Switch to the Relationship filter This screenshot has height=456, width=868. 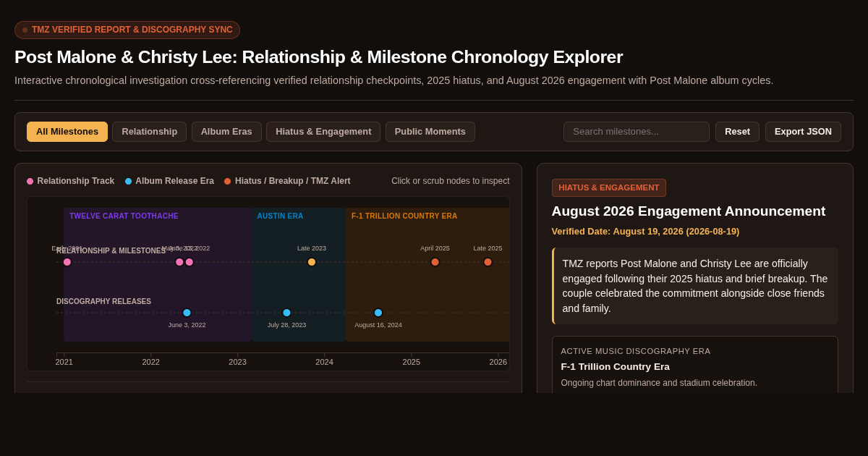[149, 132]
